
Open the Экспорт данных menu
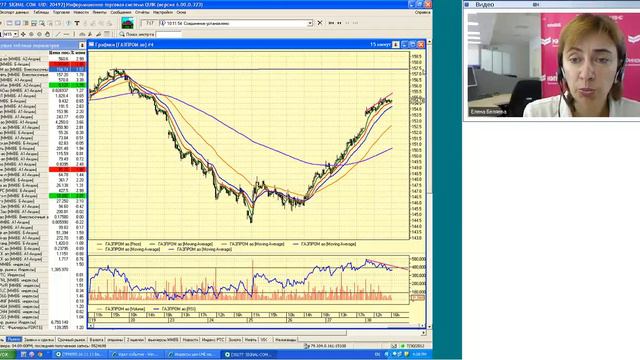[x=14, y=12]
